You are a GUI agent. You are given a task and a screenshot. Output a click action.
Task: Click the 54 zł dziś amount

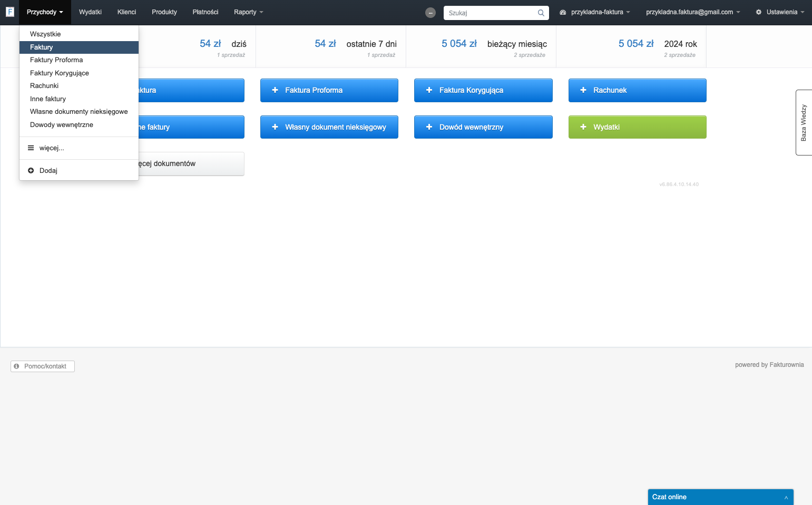coord(210,44)
